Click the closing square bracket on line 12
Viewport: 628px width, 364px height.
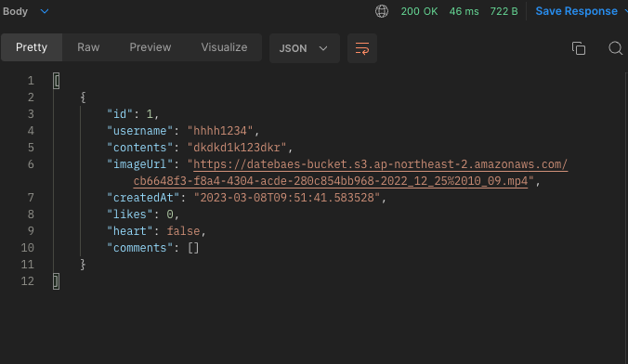pos(57,281)
